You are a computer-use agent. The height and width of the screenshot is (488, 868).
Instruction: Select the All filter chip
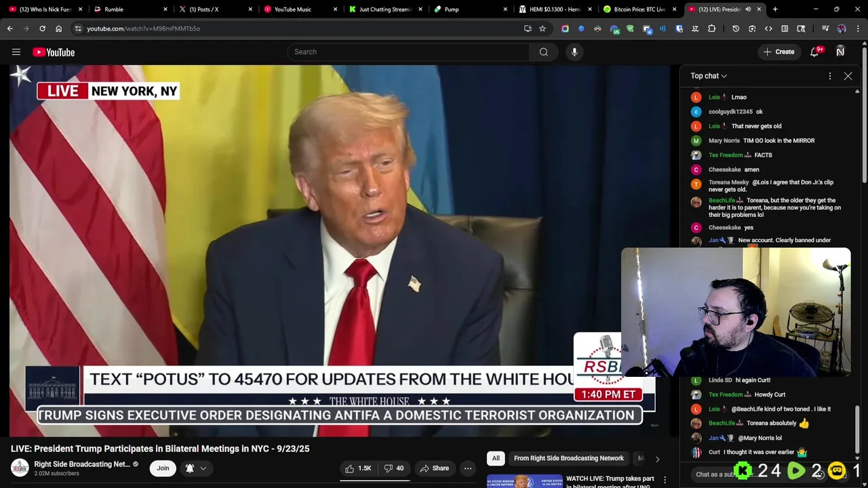point(496,459)
